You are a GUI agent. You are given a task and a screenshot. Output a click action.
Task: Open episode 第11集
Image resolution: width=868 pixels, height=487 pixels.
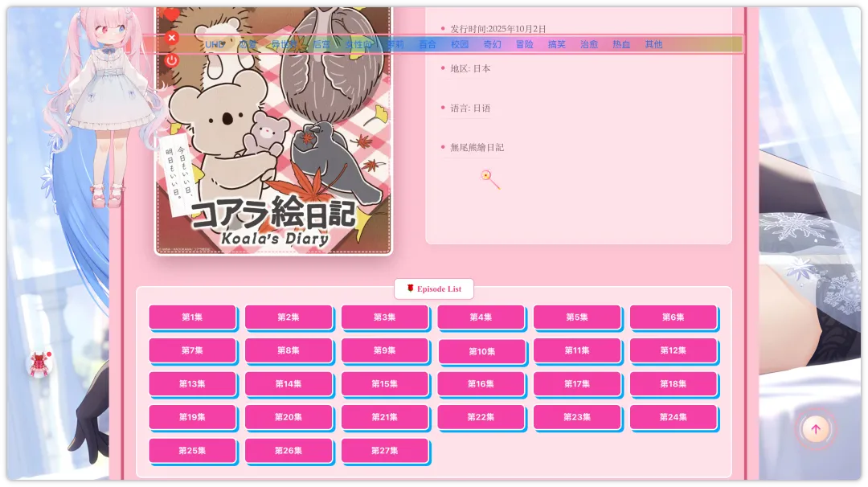577,350
